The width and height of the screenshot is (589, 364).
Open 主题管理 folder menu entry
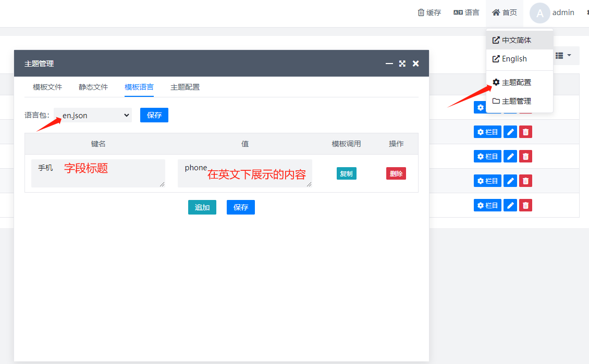520,101
